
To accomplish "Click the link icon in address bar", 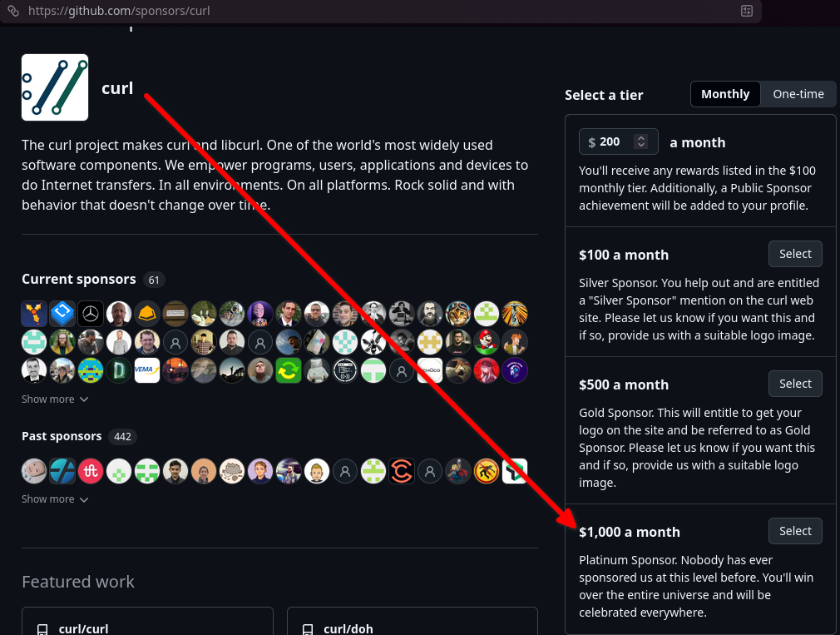I will 12,11.
